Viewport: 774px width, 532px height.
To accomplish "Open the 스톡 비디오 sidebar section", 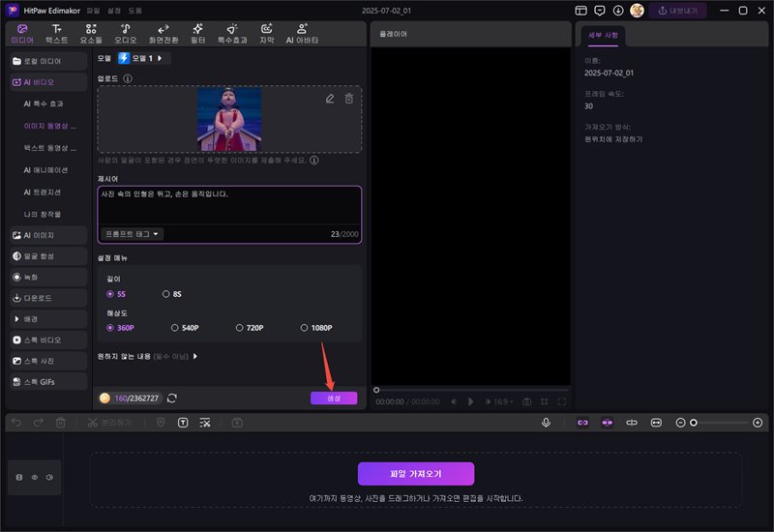I will click(x=47, y=340).
